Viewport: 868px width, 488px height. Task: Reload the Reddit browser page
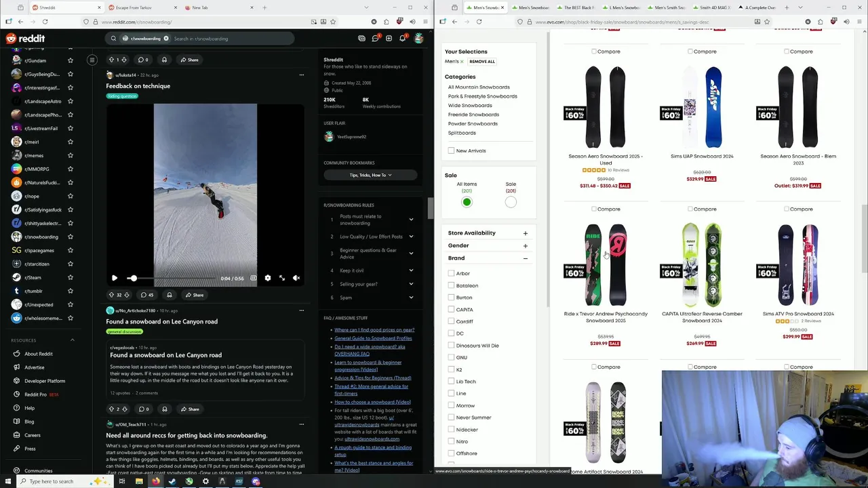pos(45,22)
